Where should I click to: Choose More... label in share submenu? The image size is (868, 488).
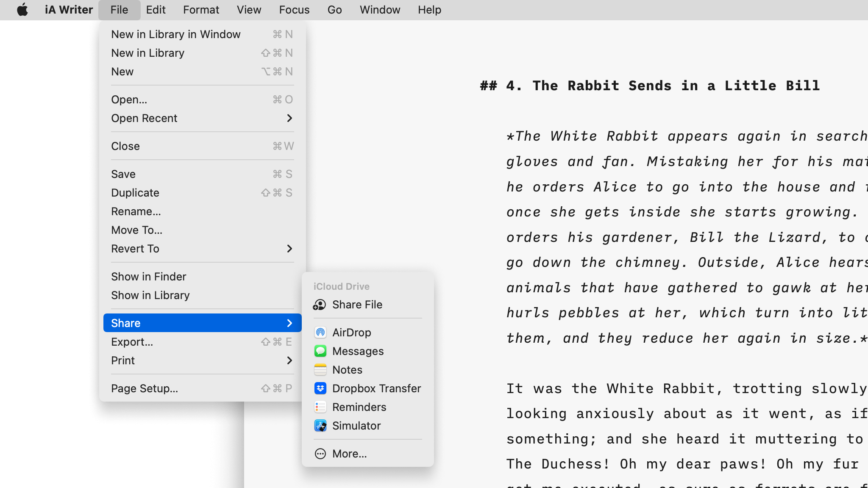350,454
